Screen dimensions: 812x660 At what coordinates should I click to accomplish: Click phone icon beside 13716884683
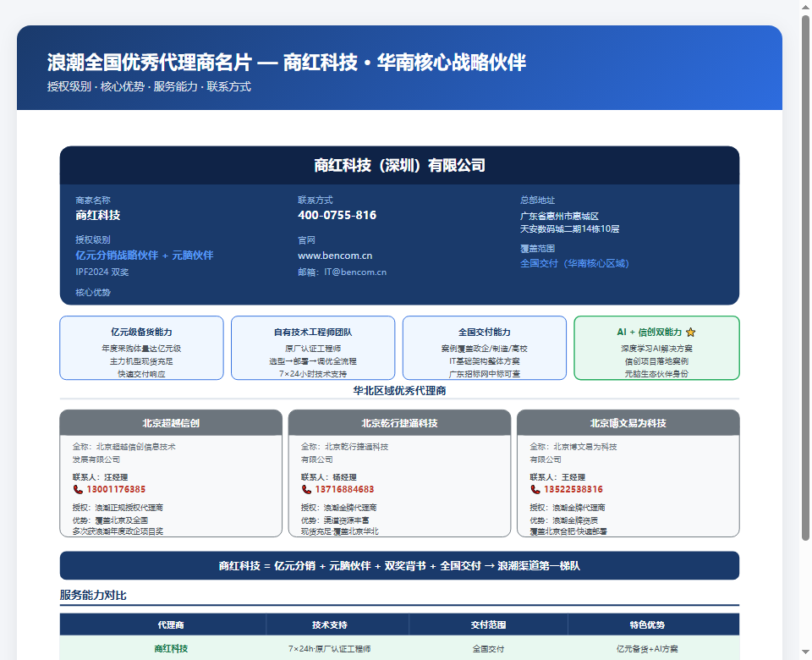coord(306,490)
